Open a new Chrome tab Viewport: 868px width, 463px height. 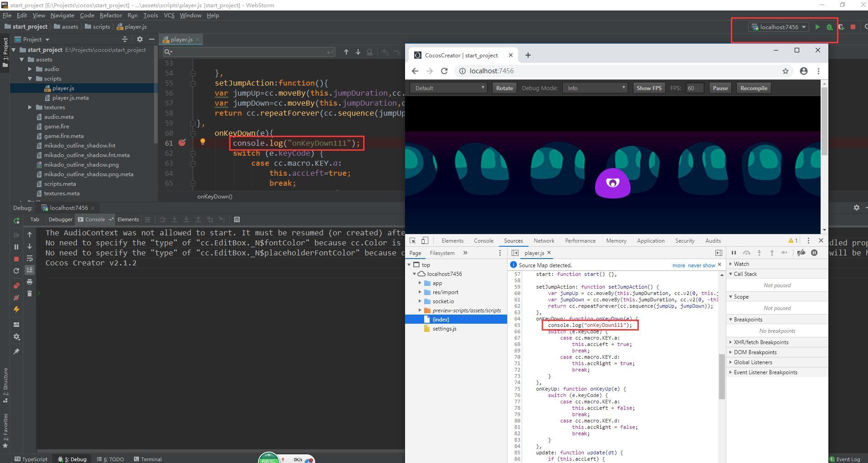click(x=528, y=55)
